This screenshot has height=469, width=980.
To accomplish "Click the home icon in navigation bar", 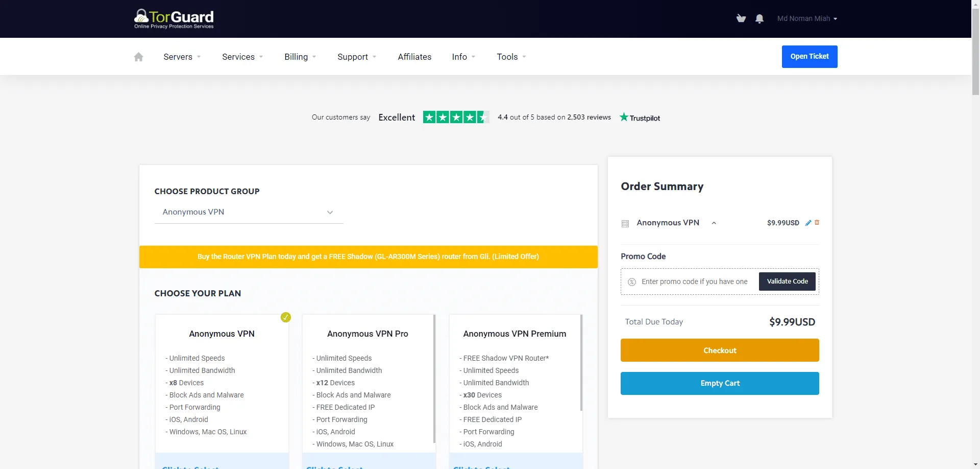I will pyautogui.click(x=138, y=57).
